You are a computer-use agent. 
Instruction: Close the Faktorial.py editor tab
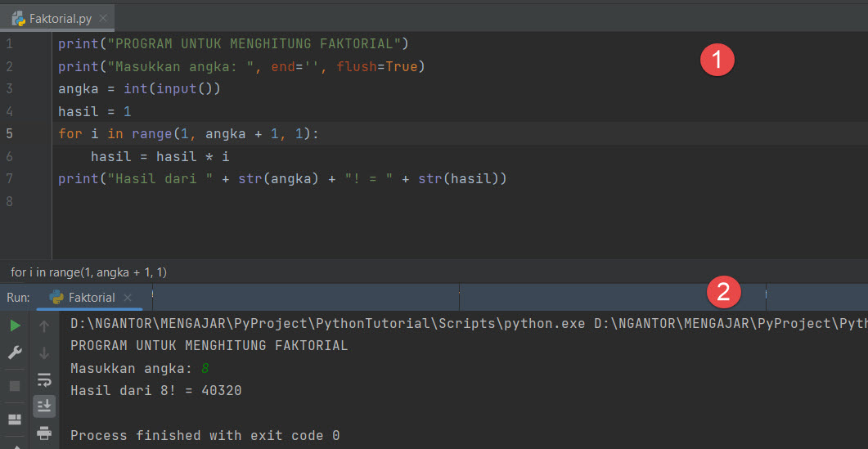(102, 18)
